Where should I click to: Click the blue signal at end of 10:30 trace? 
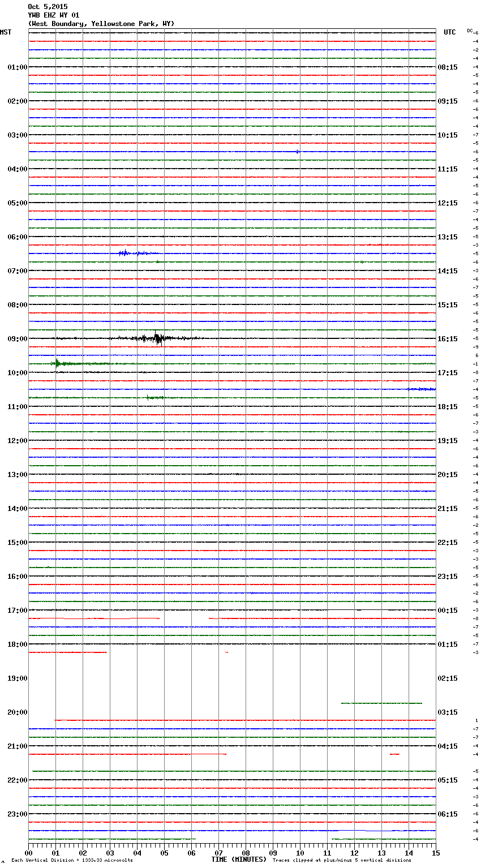click(x=422, y=389)
